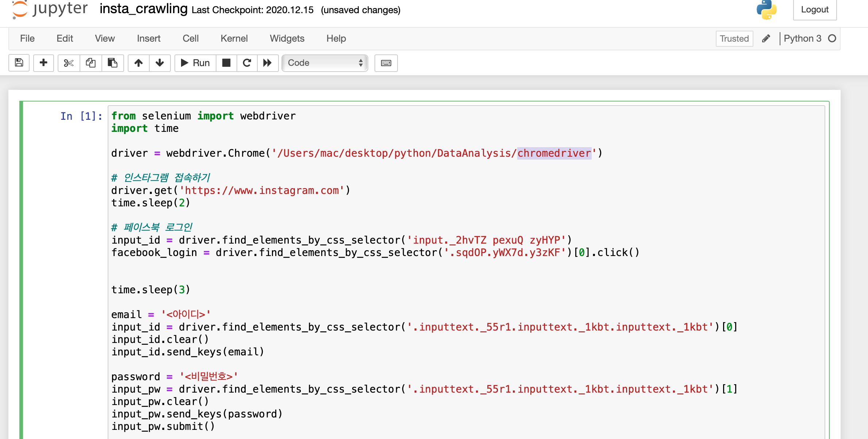Copy selected cells icon
Viewport: 868px width, 439px height.
[91, 63]
